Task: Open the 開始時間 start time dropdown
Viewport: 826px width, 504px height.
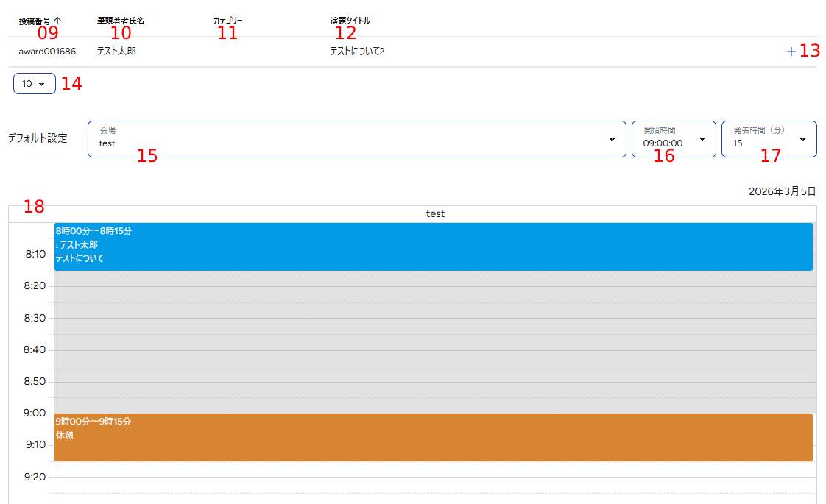Action: [673, 139]
